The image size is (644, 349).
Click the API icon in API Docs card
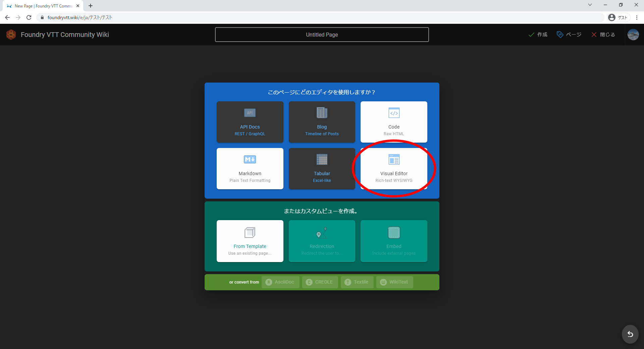point(250,113)
